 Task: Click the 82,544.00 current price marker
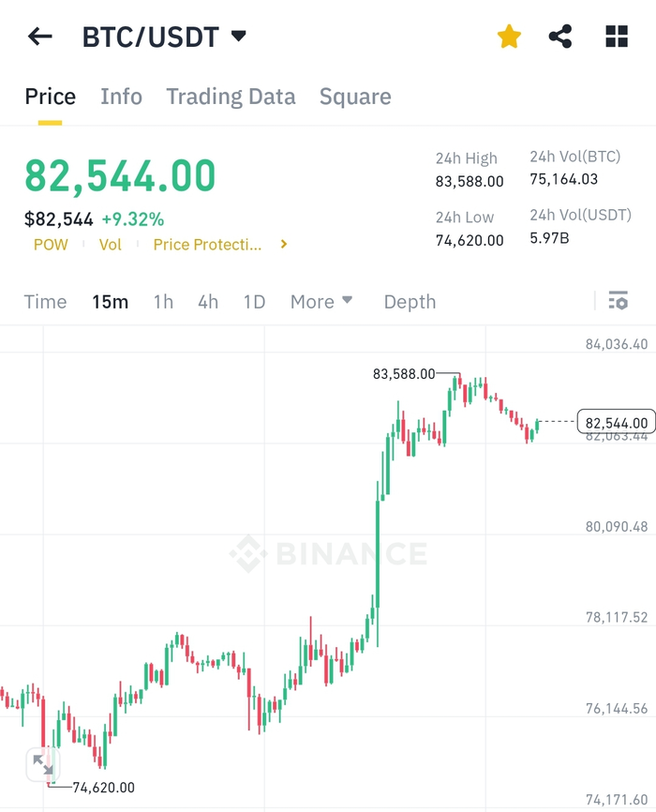(x=616, y=423)
